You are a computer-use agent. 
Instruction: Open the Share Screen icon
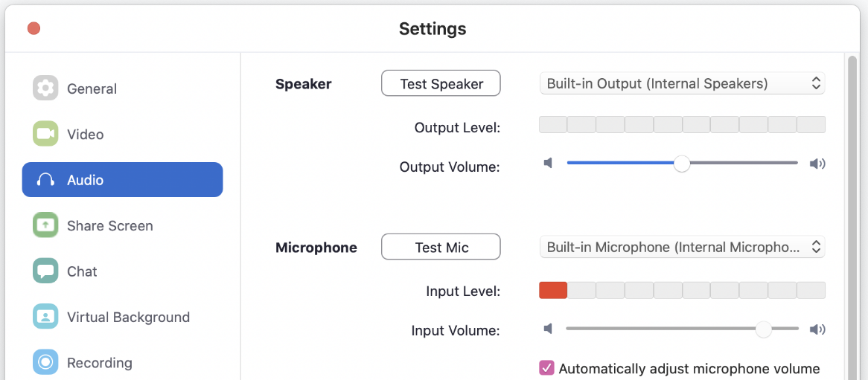click(x=45, y=225)
